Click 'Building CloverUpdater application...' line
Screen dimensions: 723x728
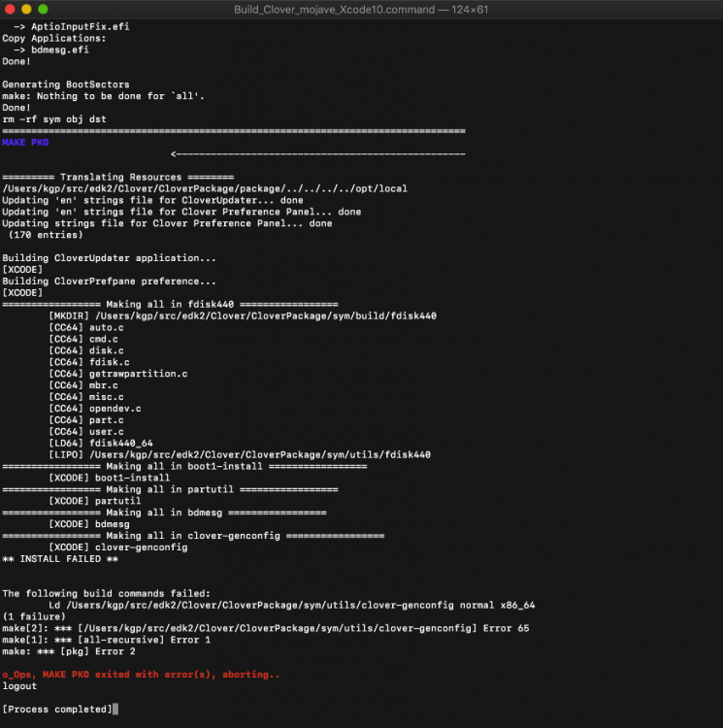coord(109,258)
